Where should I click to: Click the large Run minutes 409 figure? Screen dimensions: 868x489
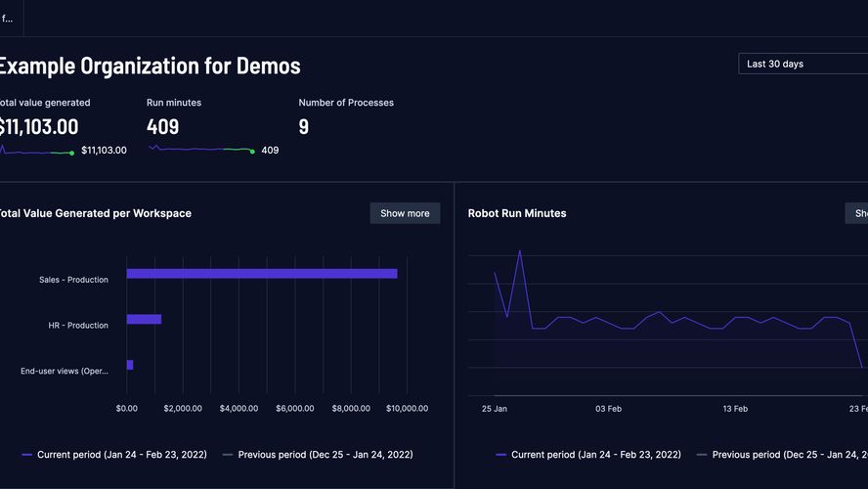point(164,126)
